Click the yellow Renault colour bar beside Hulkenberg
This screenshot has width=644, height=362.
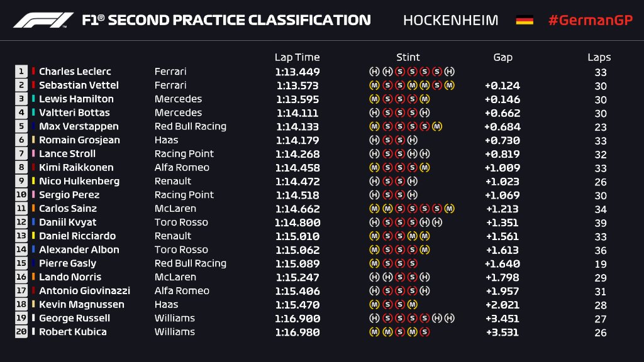[33, 181]
